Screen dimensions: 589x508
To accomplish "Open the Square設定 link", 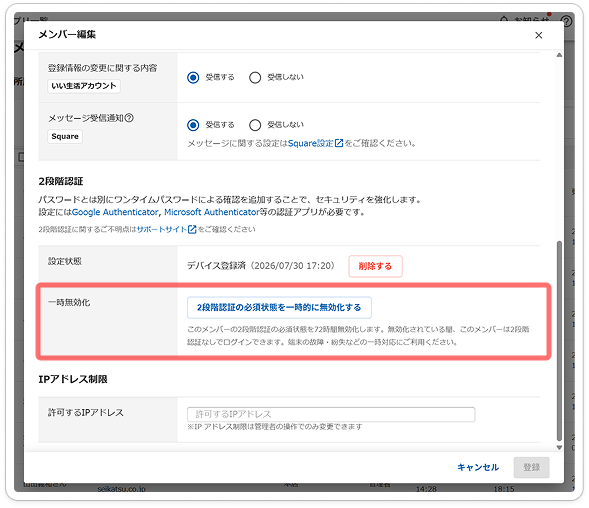I will coord(311,143).
